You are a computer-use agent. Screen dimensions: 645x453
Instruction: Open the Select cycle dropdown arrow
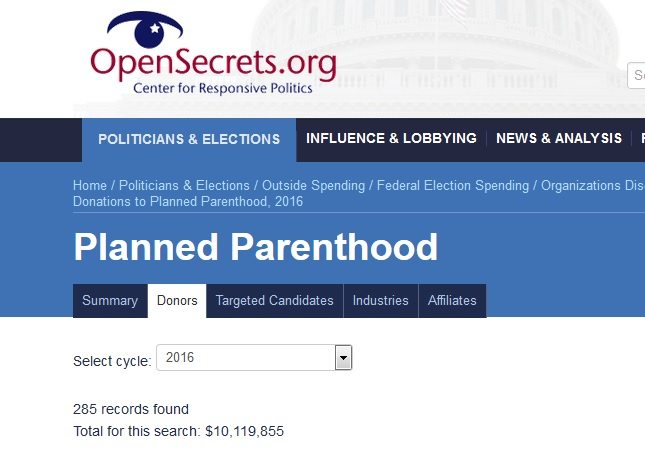click(343, 358)
